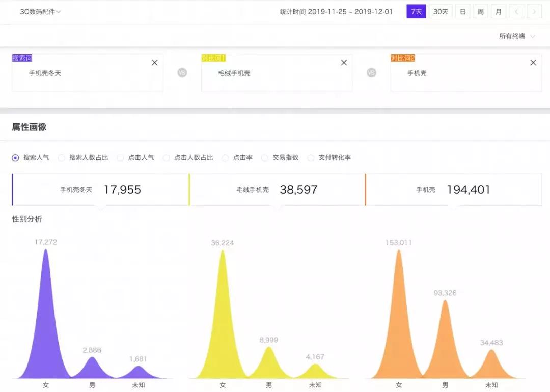
Task: Click the purple value 1,681
Action: click(x=138, y=359)
